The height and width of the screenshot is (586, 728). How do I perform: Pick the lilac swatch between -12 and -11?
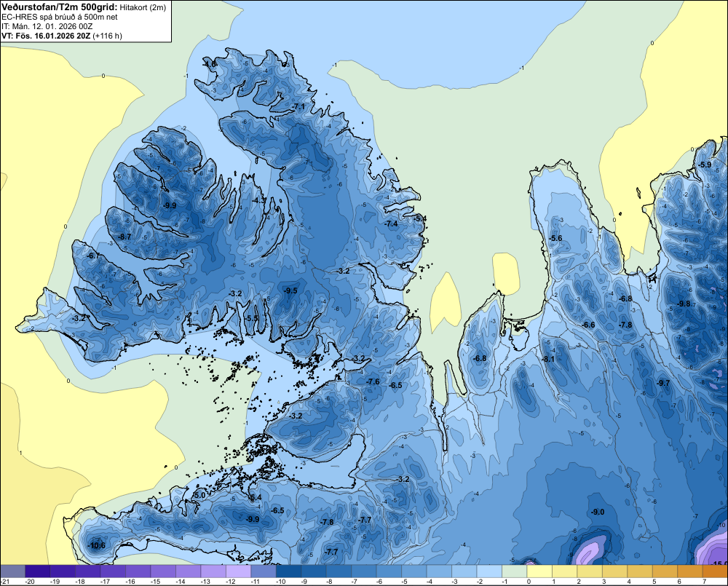click(x=238, y=571)
